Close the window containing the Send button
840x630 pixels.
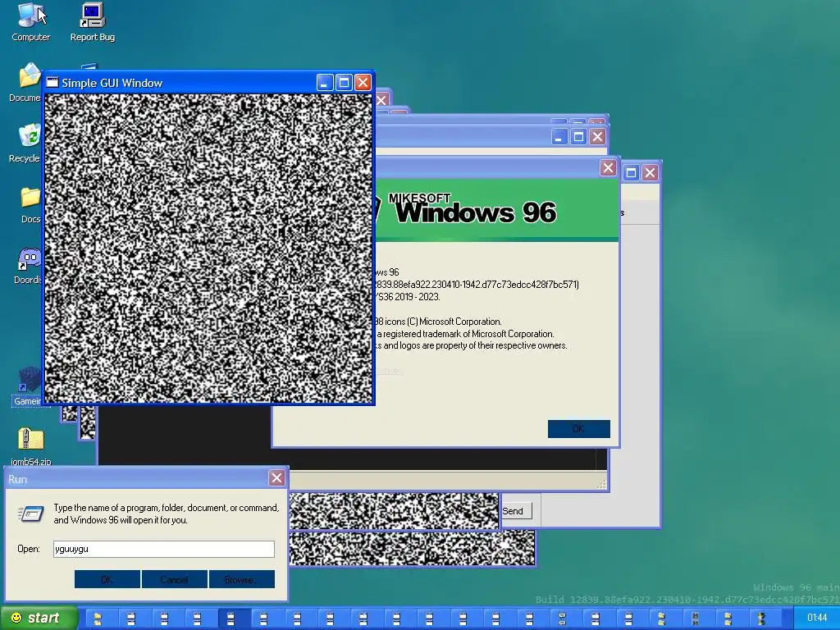click(x=650, y=172)
